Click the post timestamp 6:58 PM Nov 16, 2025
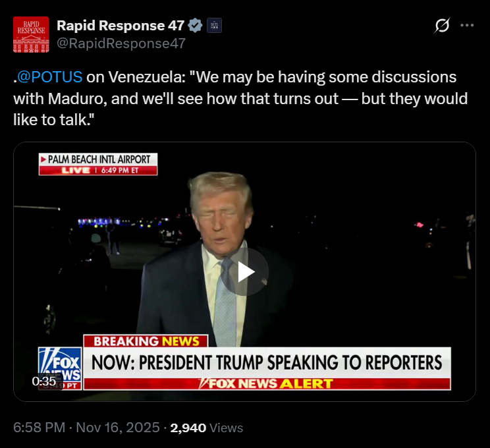The width and height of the screenshot is (490, 448). [x=86, y=428]
